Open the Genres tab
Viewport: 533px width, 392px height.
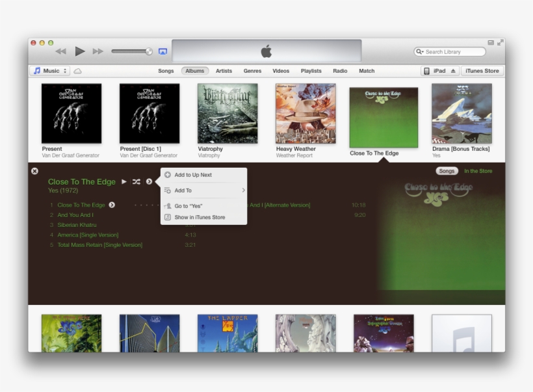(252, 71)
